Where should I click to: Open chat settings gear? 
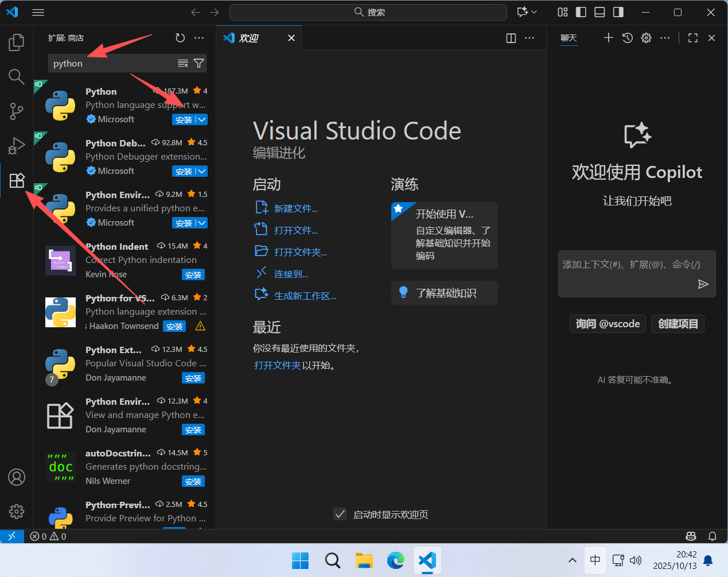(x=646, y=38)
